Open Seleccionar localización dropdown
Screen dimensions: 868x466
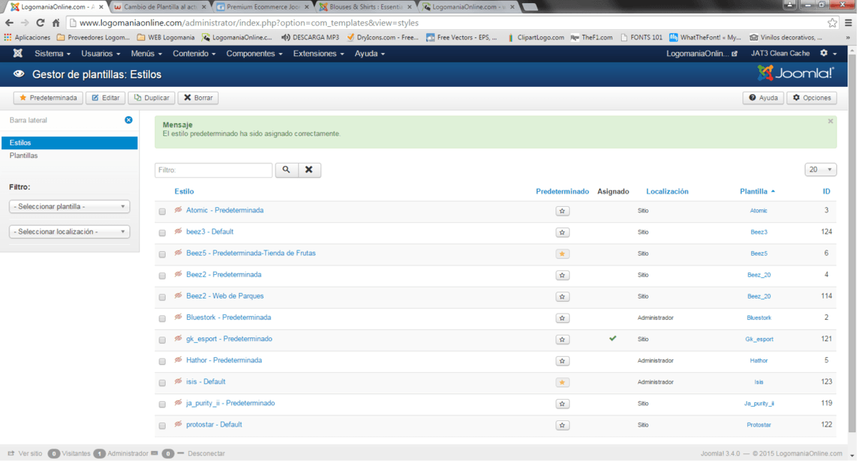[69, 231]
